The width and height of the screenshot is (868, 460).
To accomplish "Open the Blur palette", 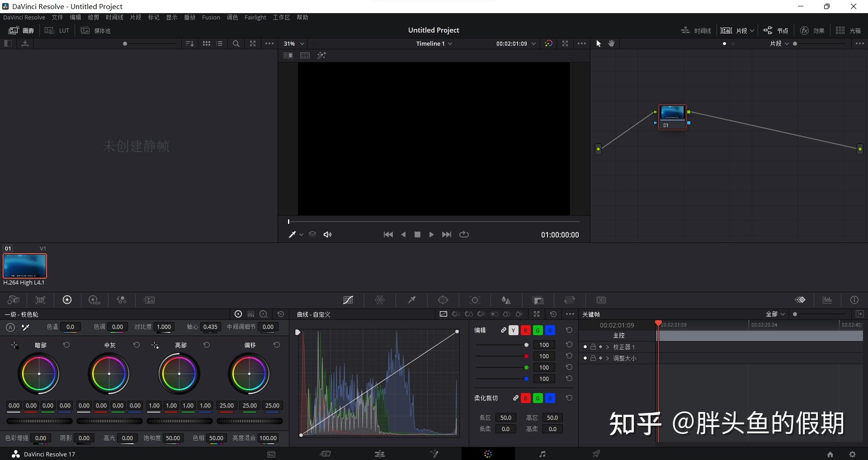I will click(506, 300).
